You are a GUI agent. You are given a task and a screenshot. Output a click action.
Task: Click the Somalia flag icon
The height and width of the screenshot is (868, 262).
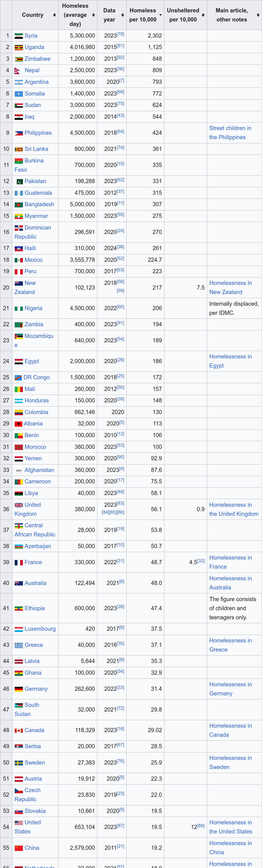coord(18,94)
